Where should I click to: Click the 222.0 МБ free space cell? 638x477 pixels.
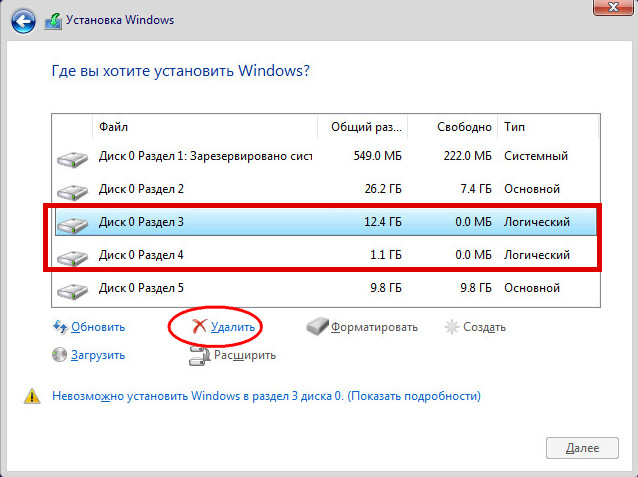(468, 156)
